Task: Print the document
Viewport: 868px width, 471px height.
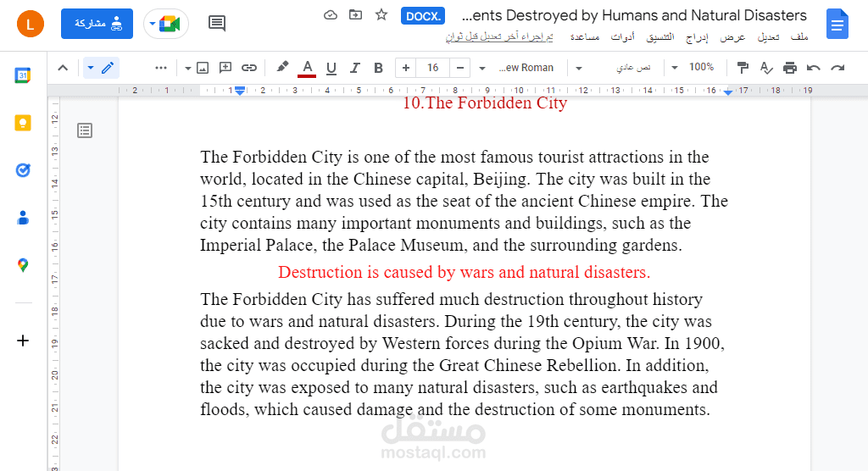Action: 790,68
